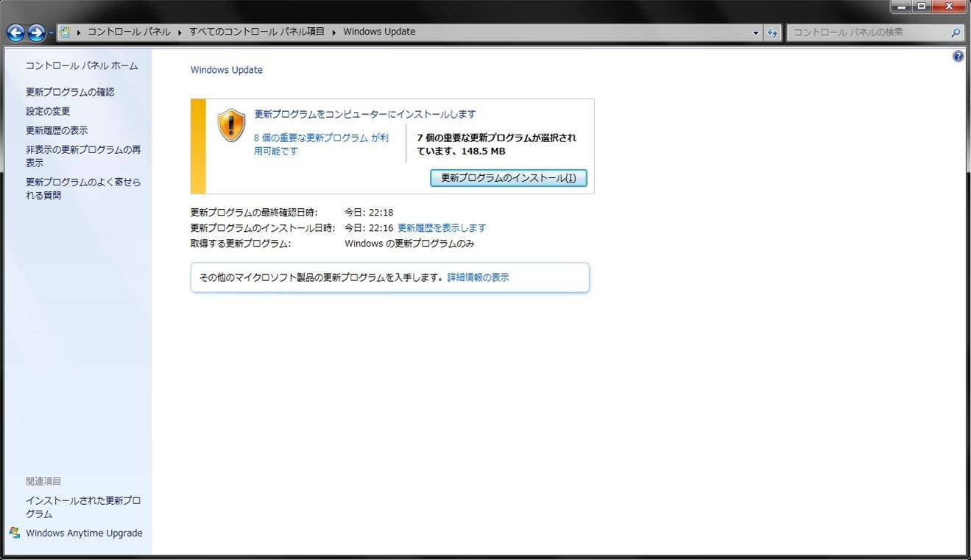The width and height of the screenshot is (971, 560).
Task: Click the 今日: 22:18 last checked time
Action: [x=369, y=213]
